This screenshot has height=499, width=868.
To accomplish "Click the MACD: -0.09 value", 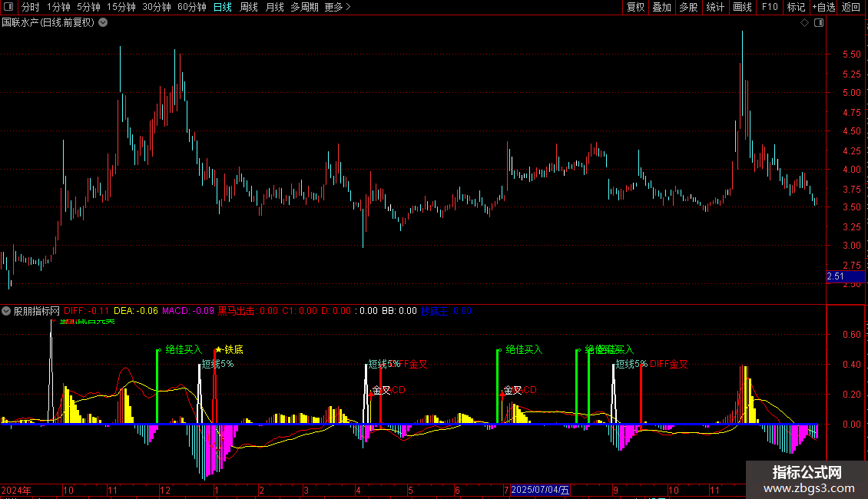I will pyautogui.click(x=187, y=311).
